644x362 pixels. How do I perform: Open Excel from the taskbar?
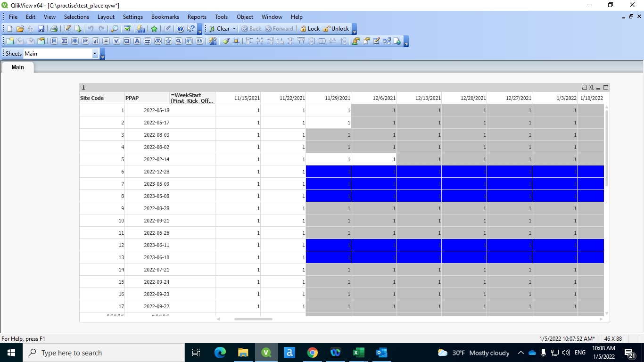click(358, 353)
